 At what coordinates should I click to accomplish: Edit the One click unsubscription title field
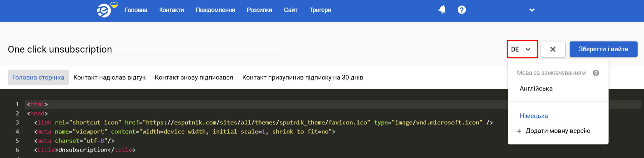coord(146,49)
